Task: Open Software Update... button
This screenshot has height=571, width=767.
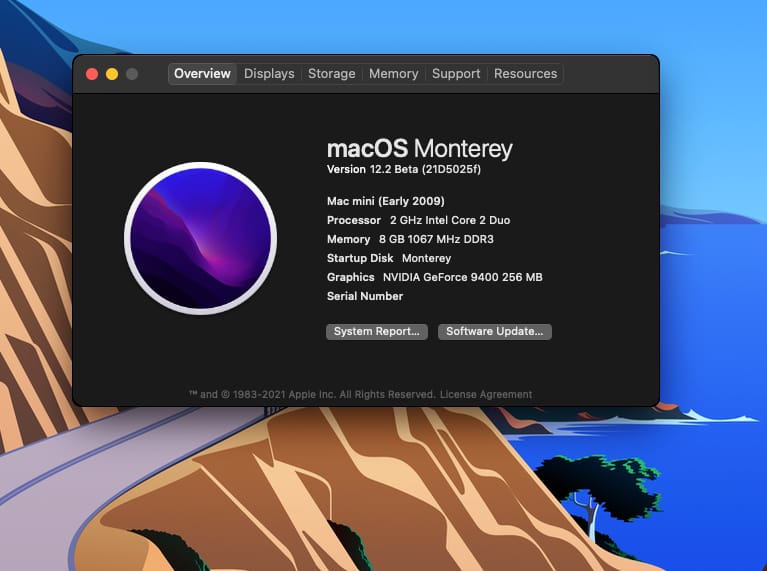Action: tap(495, 331)
